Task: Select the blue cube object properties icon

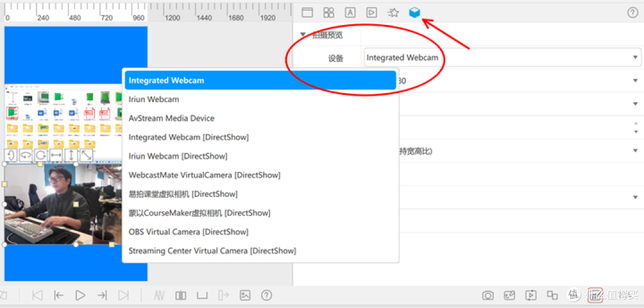Action: tap(415, 13)
